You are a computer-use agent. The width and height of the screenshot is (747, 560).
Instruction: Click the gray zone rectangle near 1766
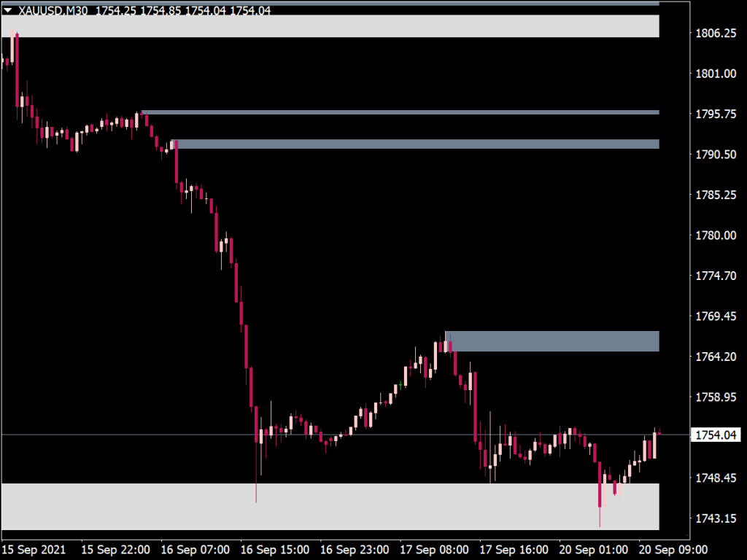coord(554,341)
